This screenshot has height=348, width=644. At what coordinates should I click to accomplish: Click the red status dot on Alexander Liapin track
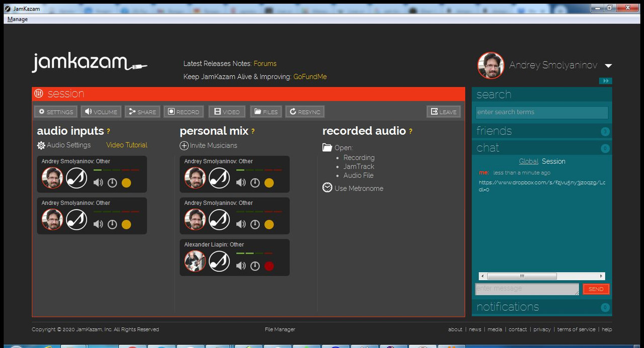(269, 266)
